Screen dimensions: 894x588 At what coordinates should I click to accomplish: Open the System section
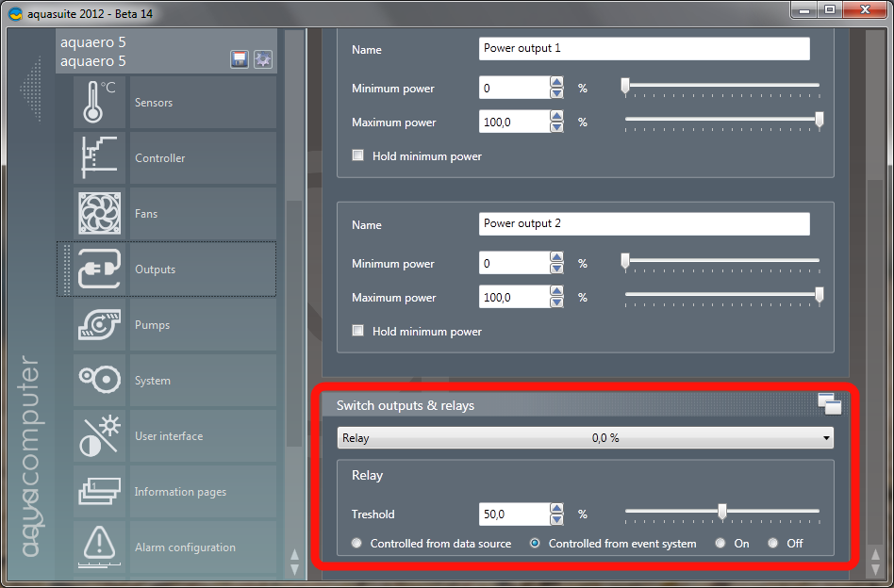tap(203, 380)
